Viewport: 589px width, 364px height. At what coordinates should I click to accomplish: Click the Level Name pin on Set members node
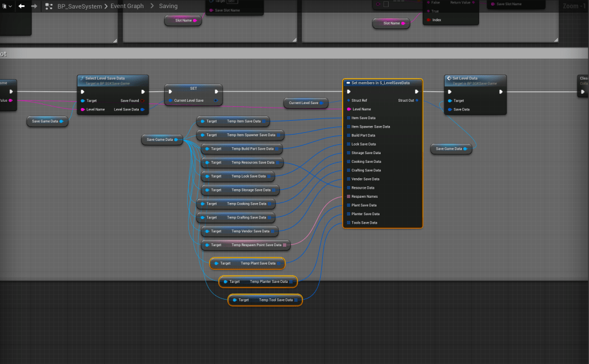348,109
